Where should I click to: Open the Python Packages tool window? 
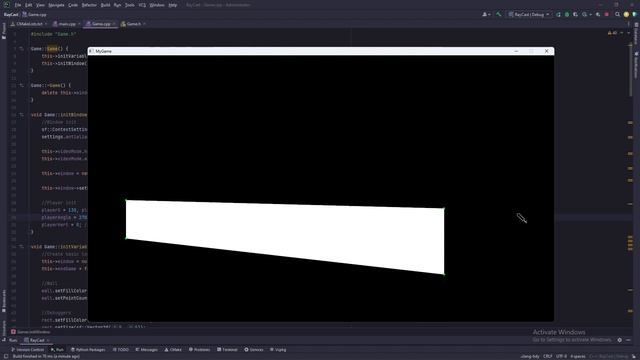(x=88, y=350)
